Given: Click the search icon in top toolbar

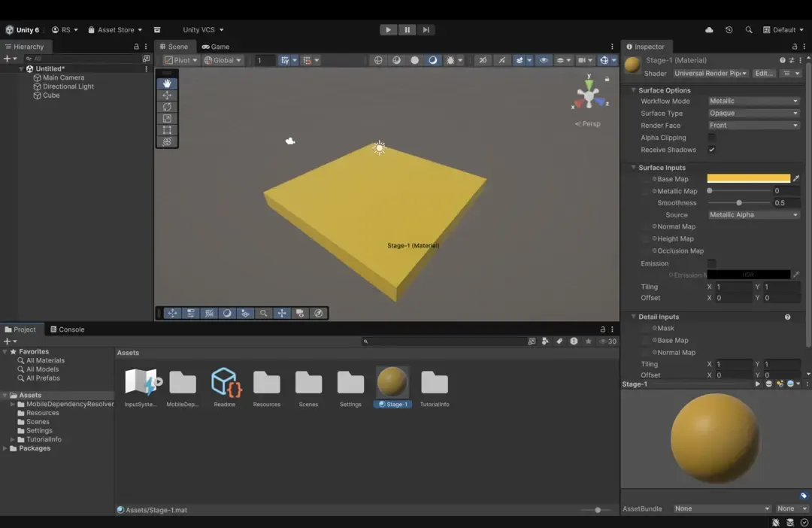Looking at the screenshot, I should tap(748, 30).
